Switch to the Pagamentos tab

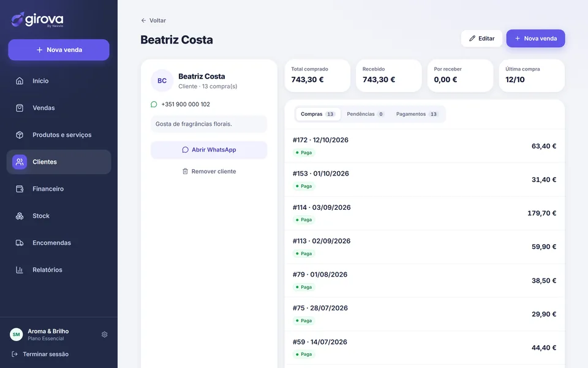(417, 114)
